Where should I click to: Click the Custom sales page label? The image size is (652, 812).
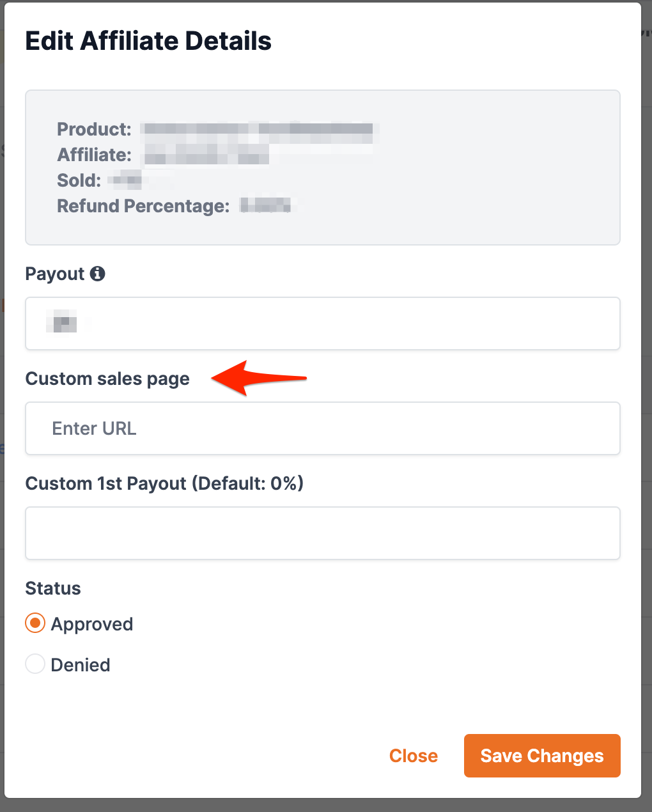107,379
